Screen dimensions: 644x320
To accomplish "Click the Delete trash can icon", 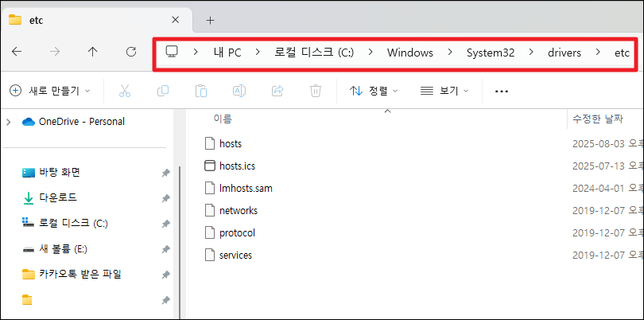I will 316,91.
